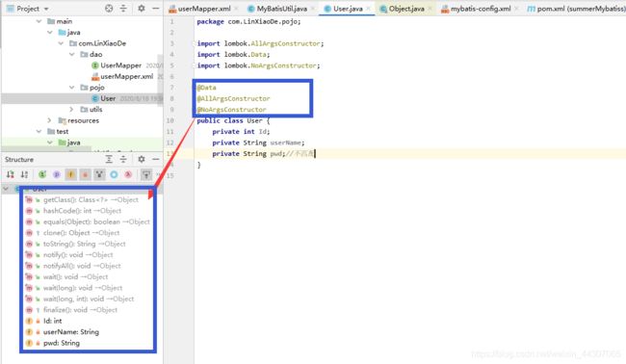
Task: Collapse the User node in Structure
Action: click(x=6, y=189)
